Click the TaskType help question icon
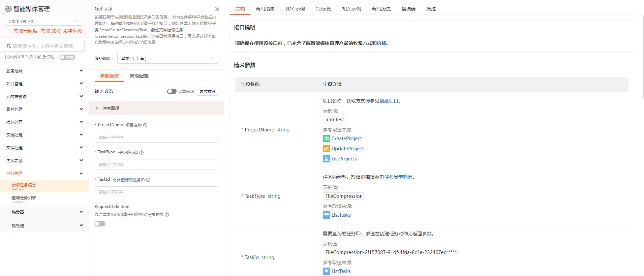 [x=142, y=153]
